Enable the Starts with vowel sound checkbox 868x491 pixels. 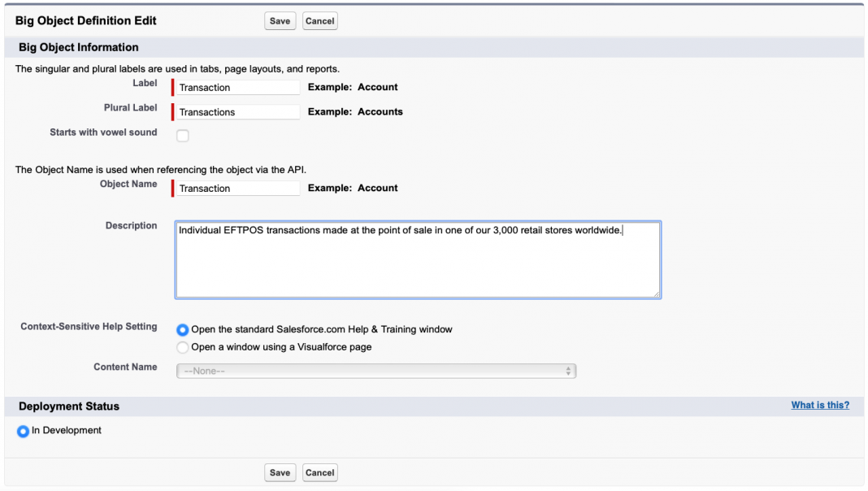(183, 136)
